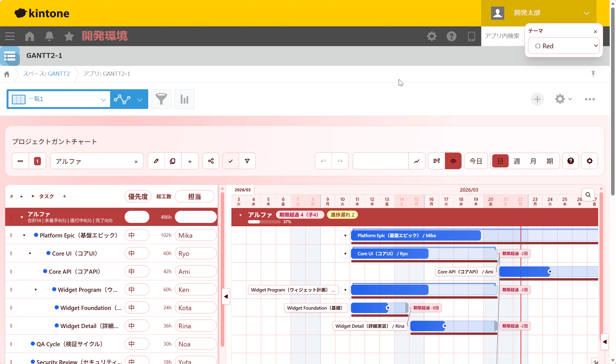Click the trend line chart icon
Viewport: 616px width, 364px height.
pos(417,161)
